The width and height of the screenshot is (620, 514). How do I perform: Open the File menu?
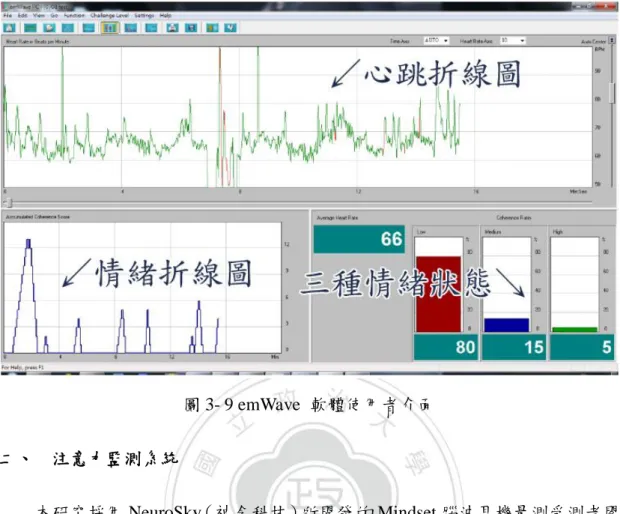click(x=8, y=15)
